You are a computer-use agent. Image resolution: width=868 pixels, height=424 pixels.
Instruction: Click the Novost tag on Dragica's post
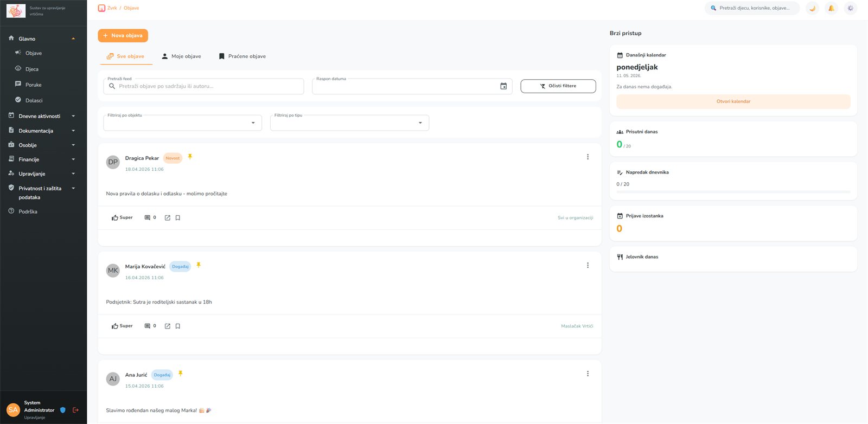(x=173, y=158)
